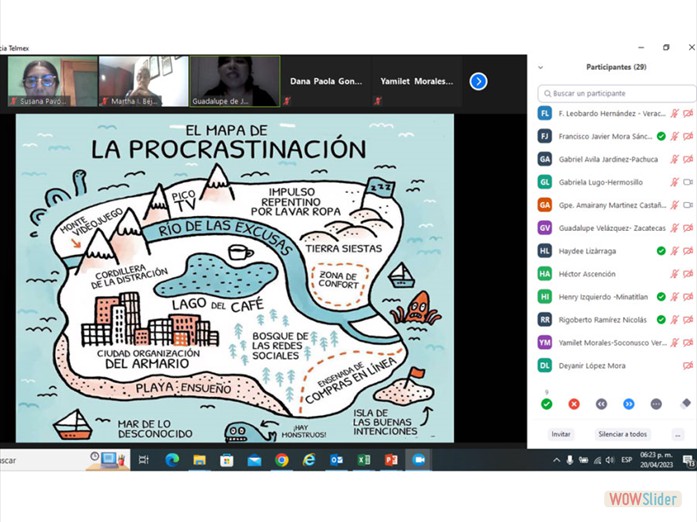Click the WOWSlider watermark link

643,499
